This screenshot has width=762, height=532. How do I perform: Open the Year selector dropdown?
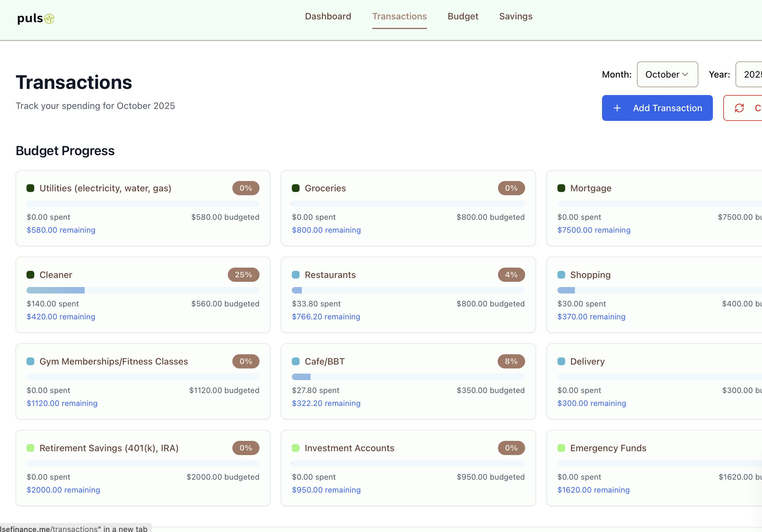(x=751, y=74)
